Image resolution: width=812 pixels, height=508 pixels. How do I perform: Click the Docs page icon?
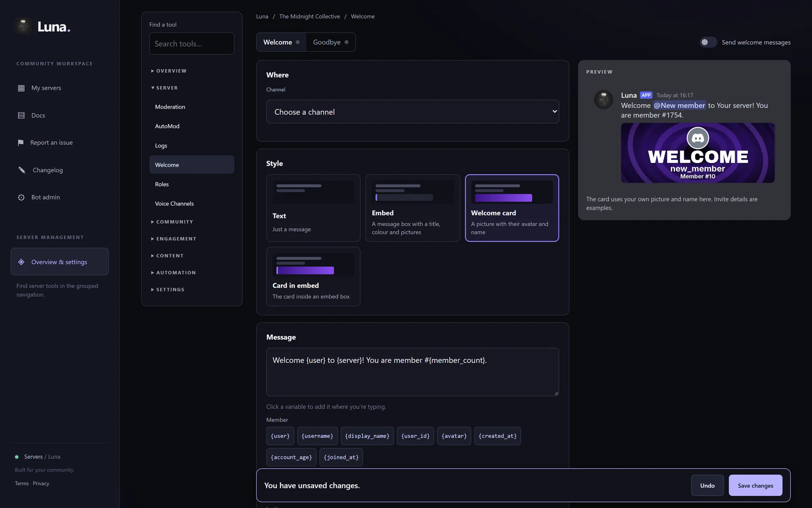(21, 115)
